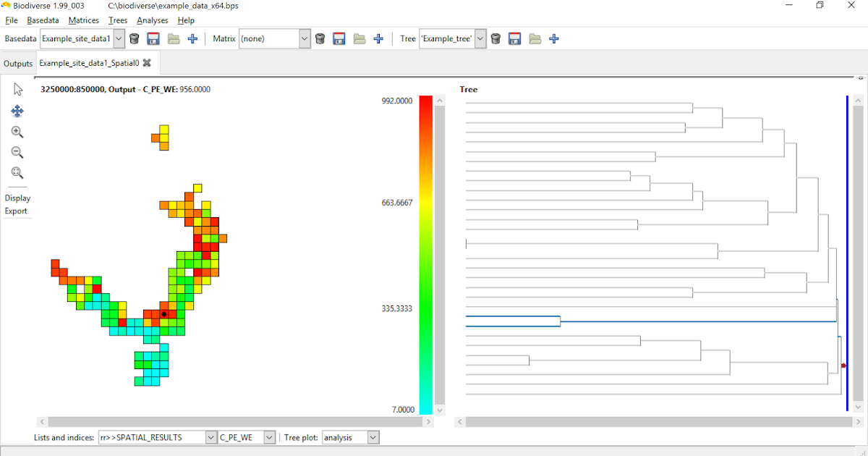Select the zoom out magnifier tool
Image resolution: width=868 pixels, height=456 pixels.
[16, 152]
